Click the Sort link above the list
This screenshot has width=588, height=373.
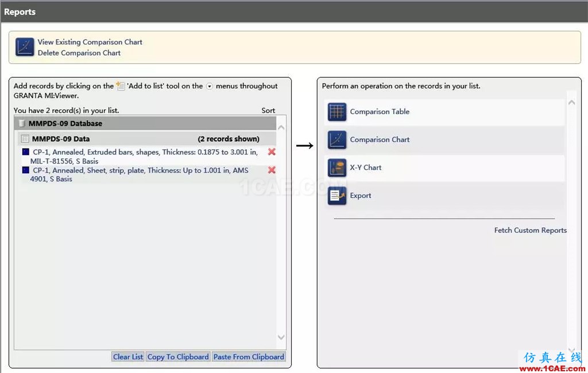[x=268, y=111]
